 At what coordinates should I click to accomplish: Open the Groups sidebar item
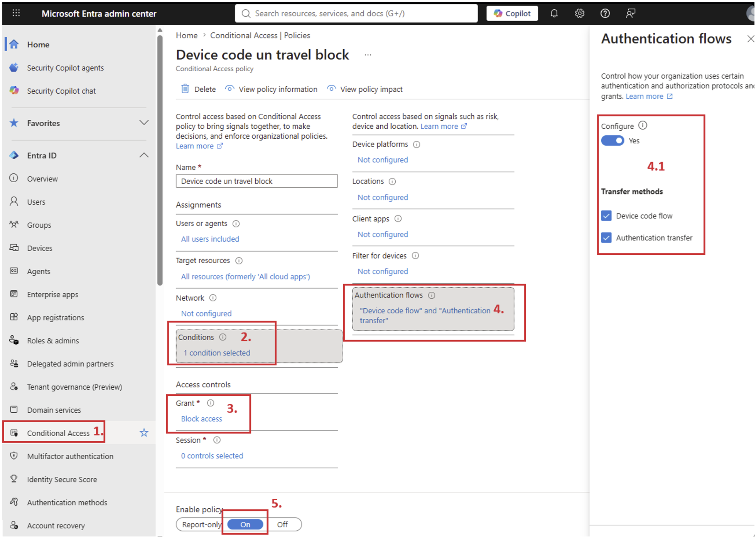(x=39, y=225)
